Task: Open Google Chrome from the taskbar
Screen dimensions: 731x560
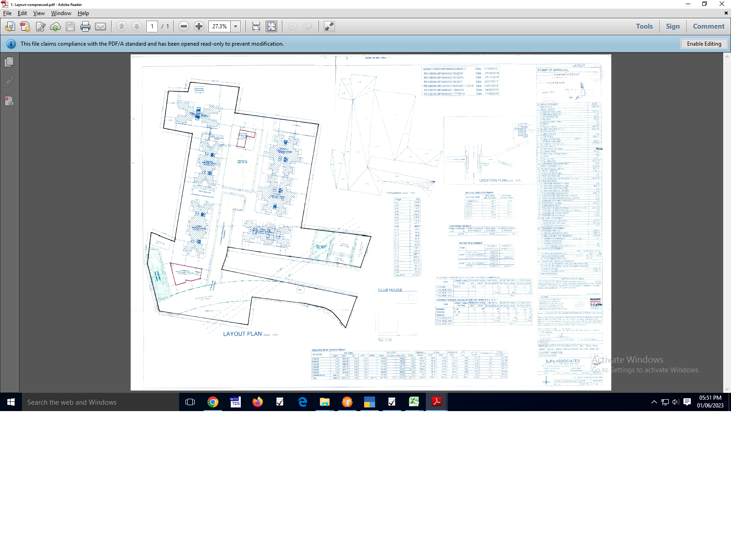Action: (x=213, y=402)
